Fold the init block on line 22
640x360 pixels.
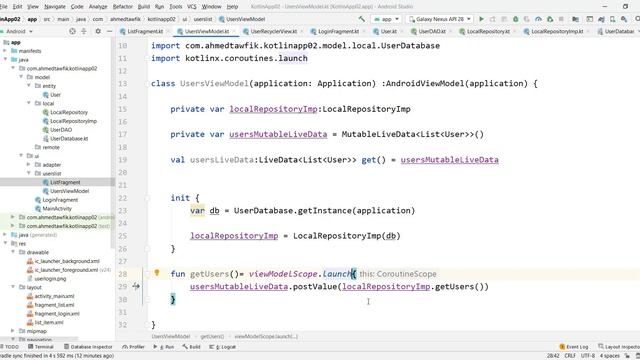coord(147,198)
